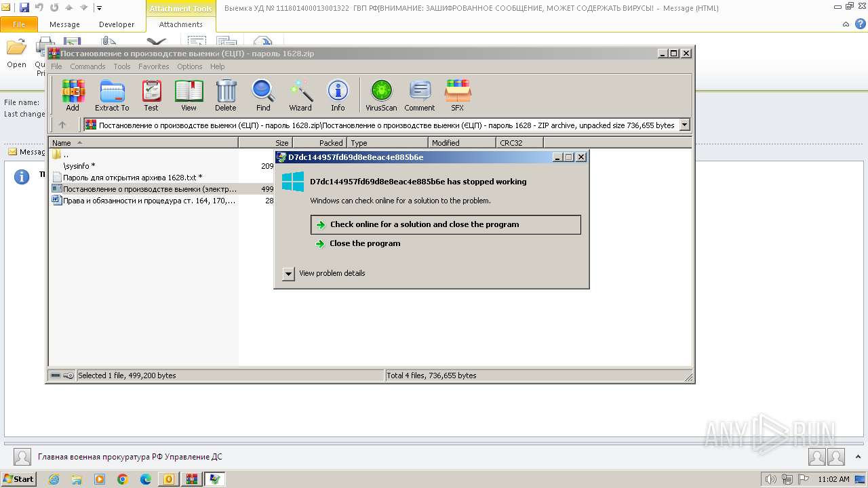Open the Wizard wand icon

click(300, 95)
